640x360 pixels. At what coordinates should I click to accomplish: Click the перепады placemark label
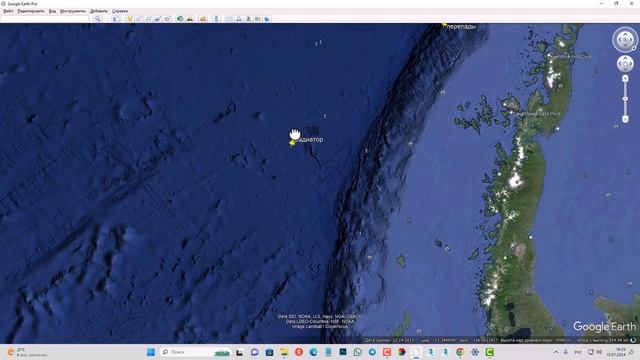[461, 27]
